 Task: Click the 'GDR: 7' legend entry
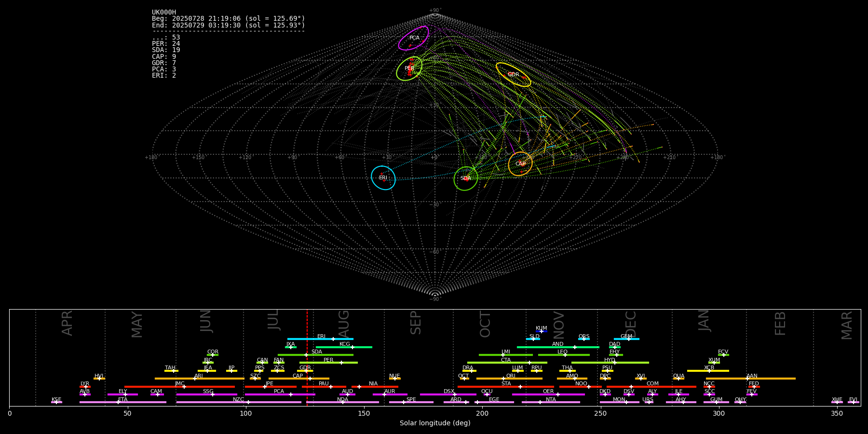(x=164, y=63)
